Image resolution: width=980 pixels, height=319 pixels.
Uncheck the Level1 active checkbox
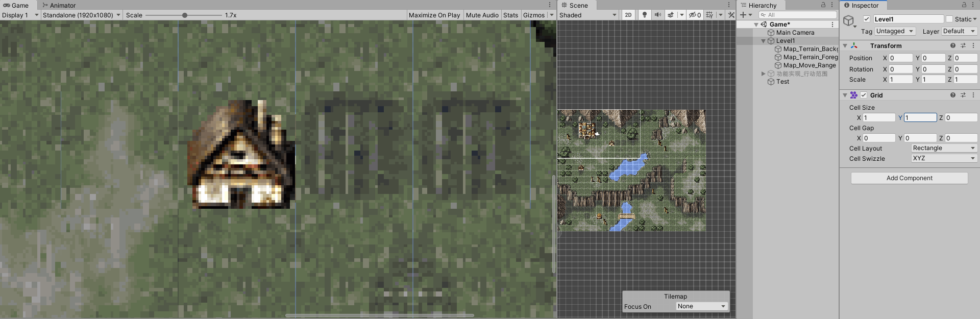[867, 19]
